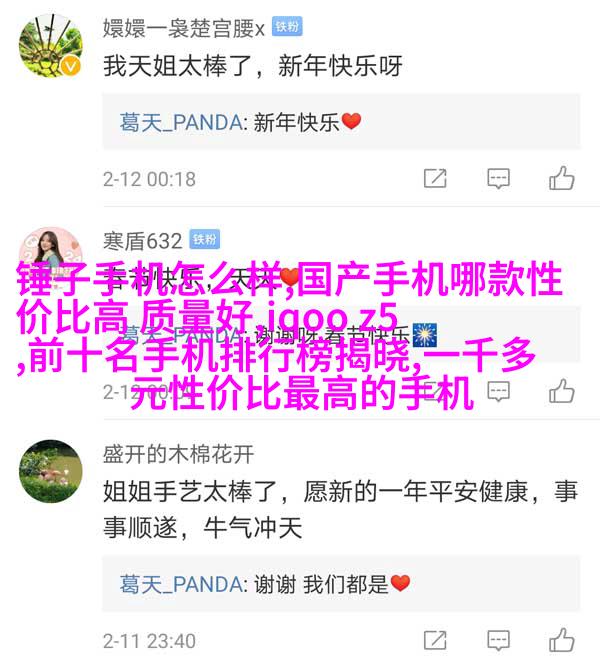The image size is (600, 662).
Task: Open 嬛嬛一袅楚宫腰x avatar with verified badge
Action: point(51,46)
